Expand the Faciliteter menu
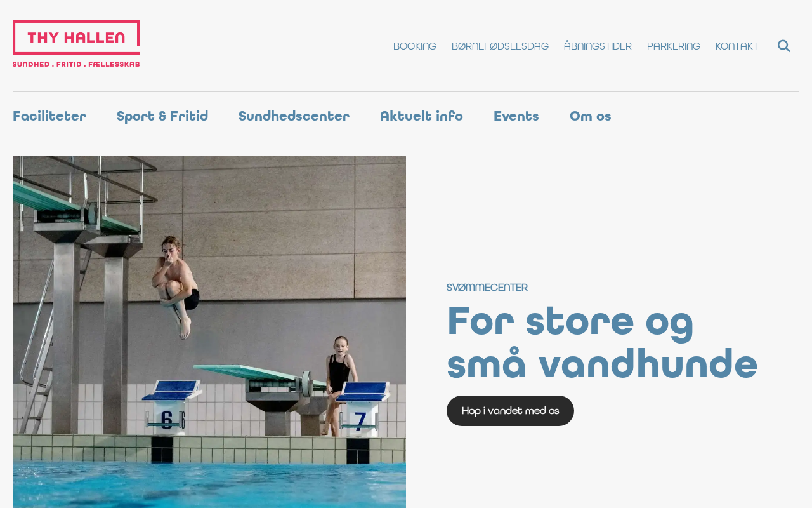This screenshot has height=508, width=812. (49, 116)
